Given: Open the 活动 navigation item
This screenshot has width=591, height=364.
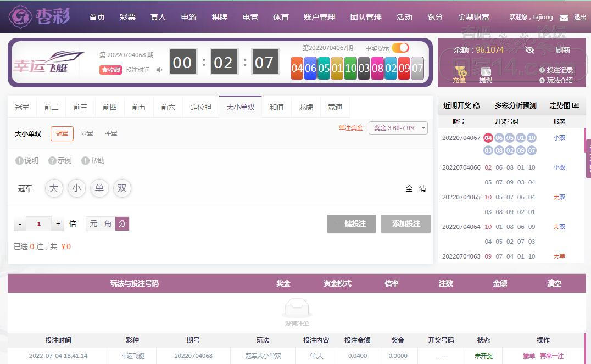Looking at the screenshot, I should pos(404,18).
